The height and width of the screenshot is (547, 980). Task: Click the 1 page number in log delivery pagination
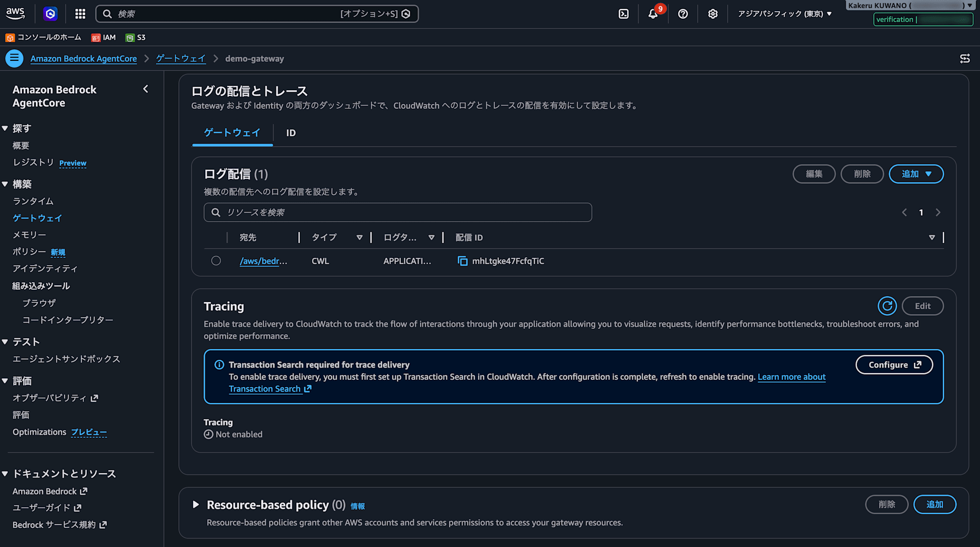click(x=921, y=212)
